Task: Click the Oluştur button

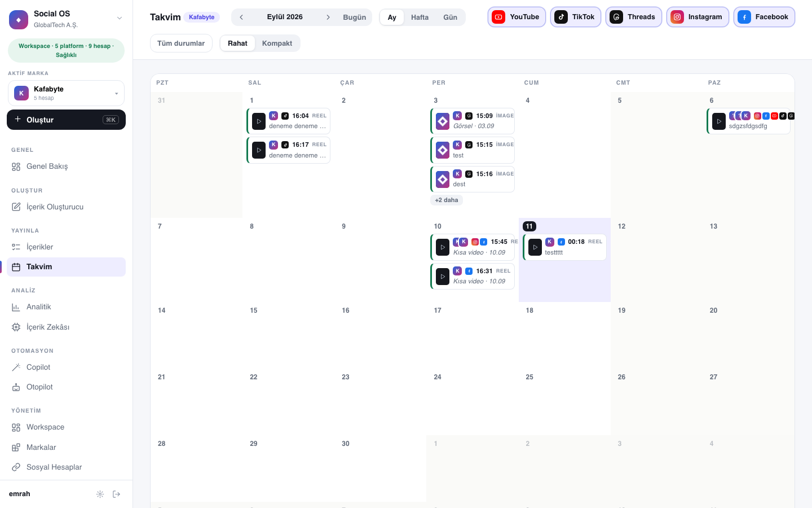Action: 66,120
